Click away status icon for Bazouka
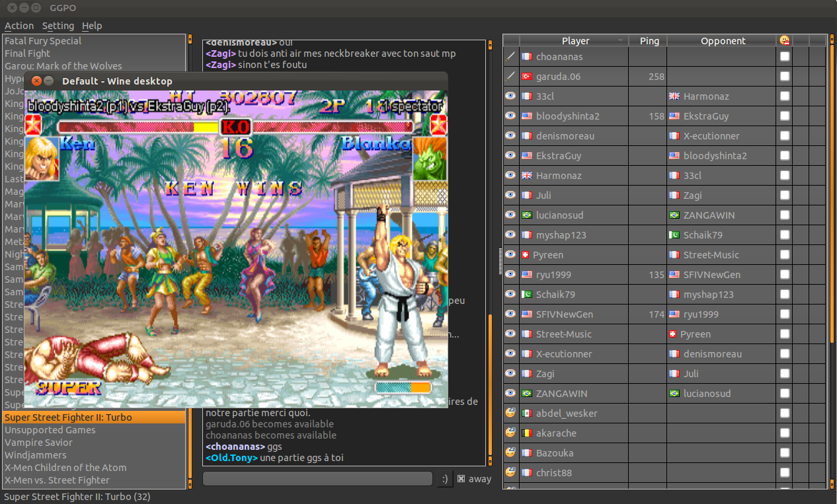This screenshot has width=837, height=504. [x=510, y=453]
